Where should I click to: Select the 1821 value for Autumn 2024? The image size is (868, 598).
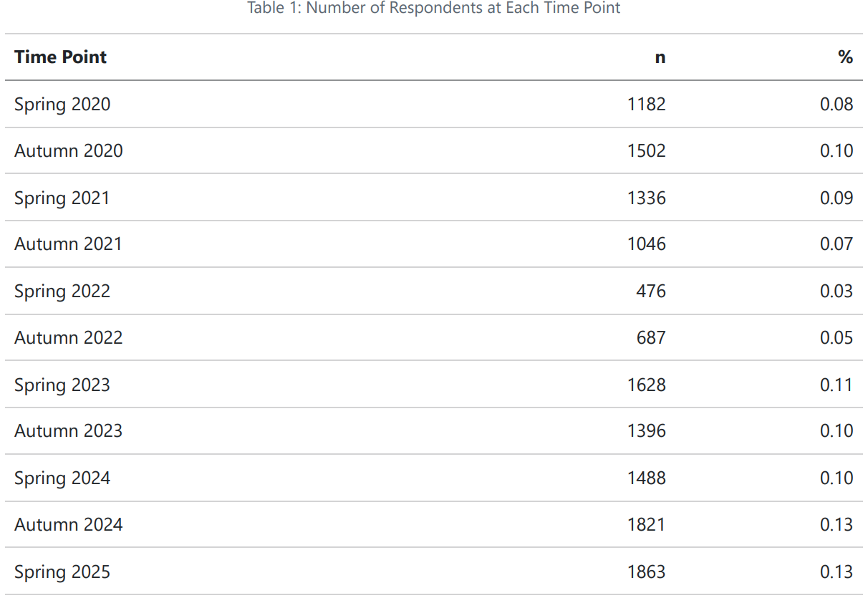pos(646,525)
